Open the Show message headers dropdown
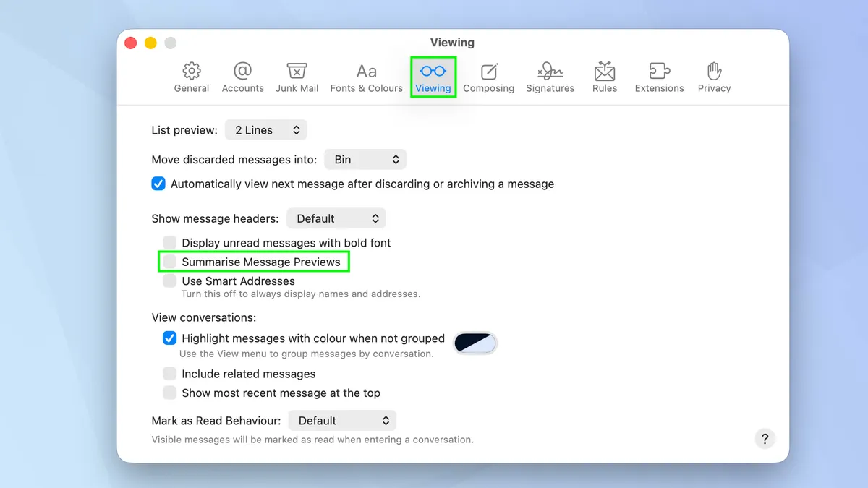Viewport: 868px width, 488px height. [336, 218]
